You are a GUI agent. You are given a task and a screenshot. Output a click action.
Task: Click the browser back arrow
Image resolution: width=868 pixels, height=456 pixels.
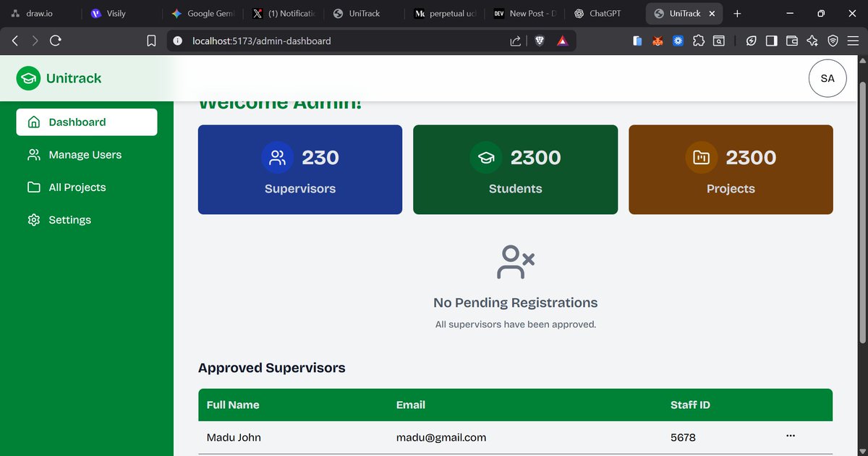pyautogui.click(x=14, y=41)
